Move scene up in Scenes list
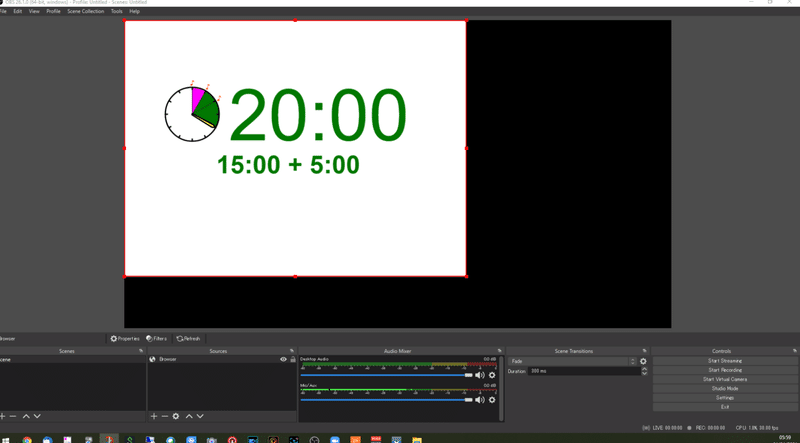The height and width of the screenshot is (443, 800). click(x=26, y=416)
